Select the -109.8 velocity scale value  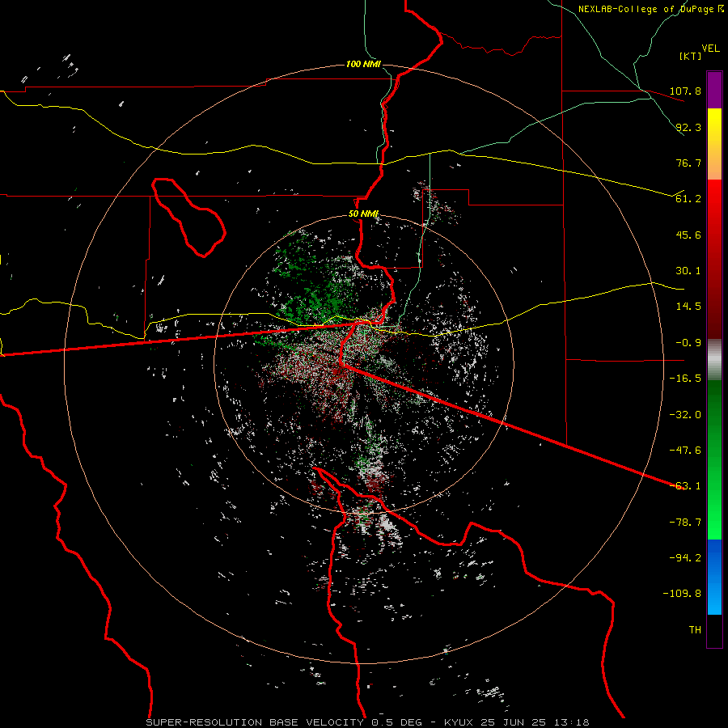pos(682,594)
